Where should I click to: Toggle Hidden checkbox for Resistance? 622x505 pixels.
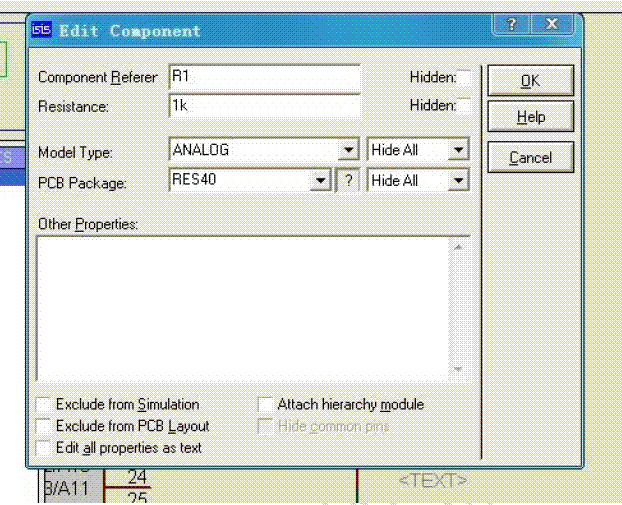[x=464, y=106]
